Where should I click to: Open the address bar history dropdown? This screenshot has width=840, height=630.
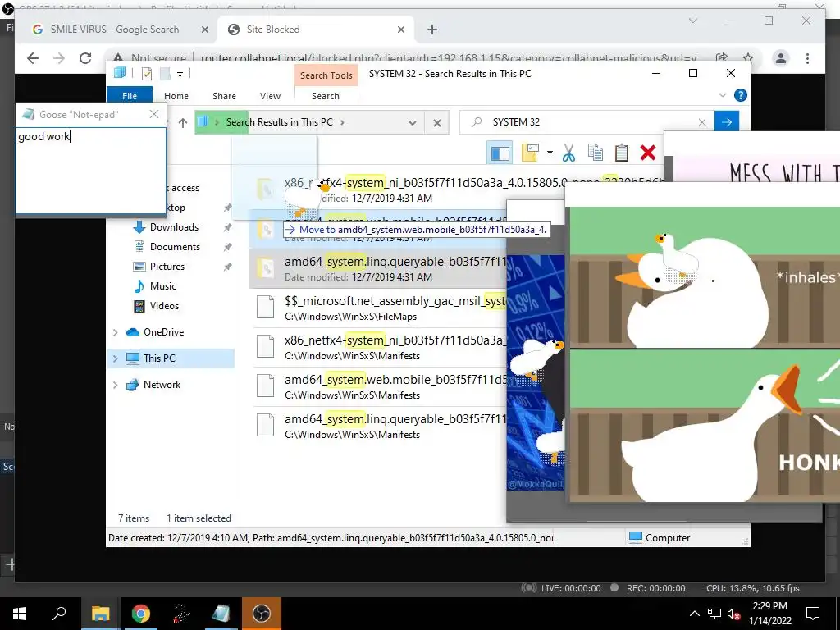(412, 123)
